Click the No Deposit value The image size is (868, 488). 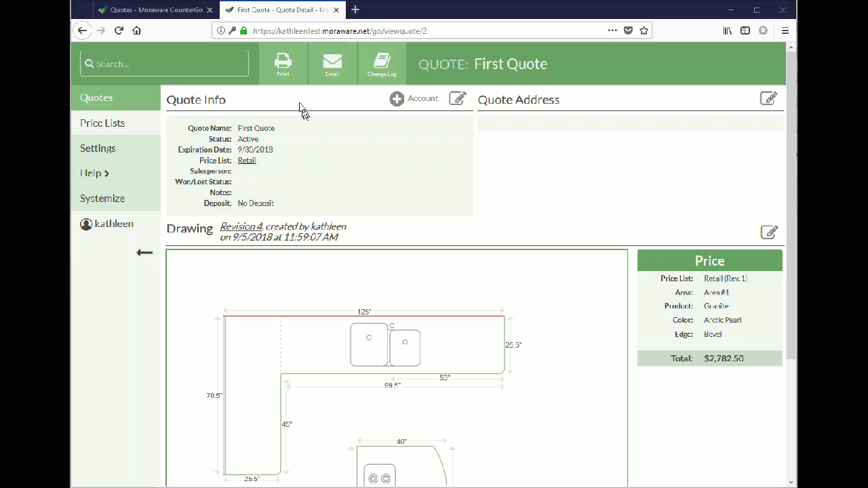[x=256, y=203]
